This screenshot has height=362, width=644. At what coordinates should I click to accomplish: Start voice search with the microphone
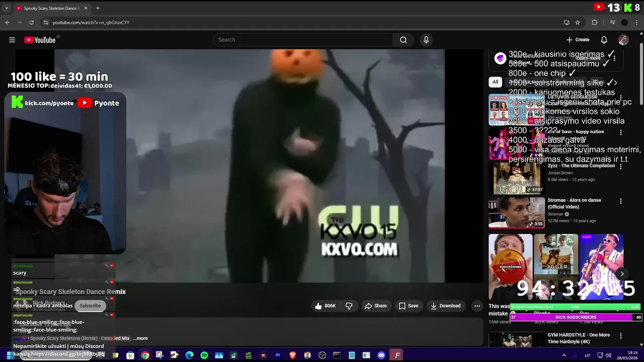coord(426,40)
